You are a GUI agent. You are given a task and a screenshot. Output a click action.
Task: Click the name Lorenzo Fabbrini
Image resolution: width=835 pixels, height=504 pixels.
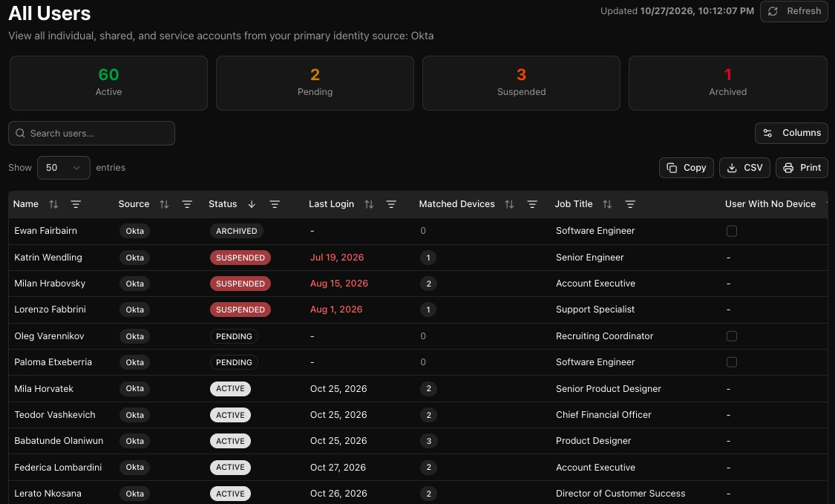(x=50, y=310)
